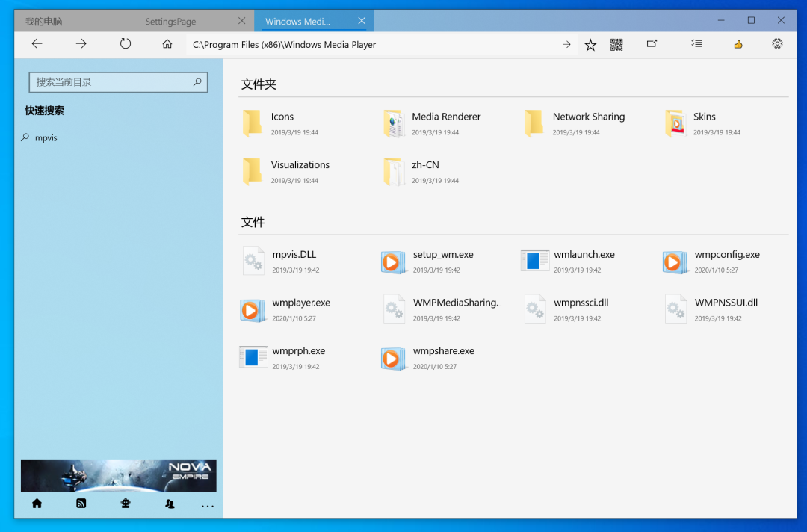Select the mpvis.DLL file
Image resolution: width=807 pixels, height=532 pixels.
[x=281, y=262]
